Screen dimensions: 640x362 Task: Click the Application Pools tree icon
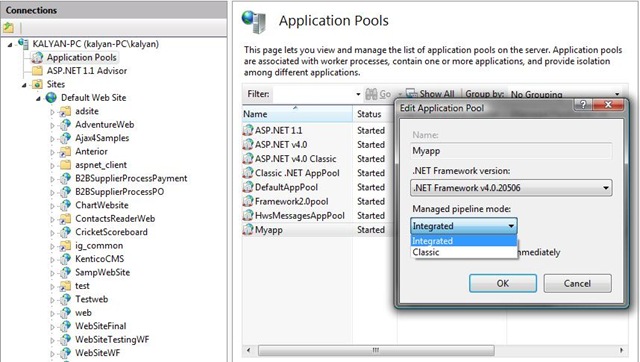[37, 57]
